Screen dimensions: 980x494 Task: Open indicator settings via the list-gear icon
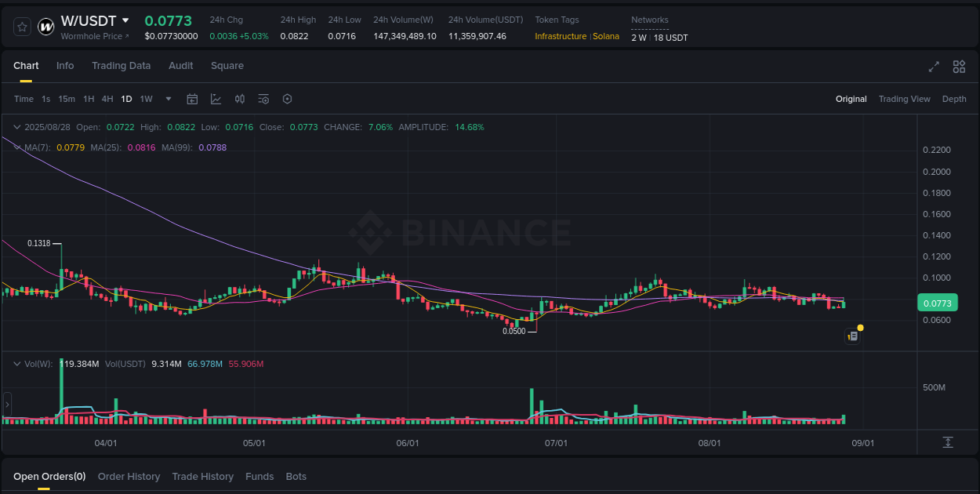tap(263, 99)
